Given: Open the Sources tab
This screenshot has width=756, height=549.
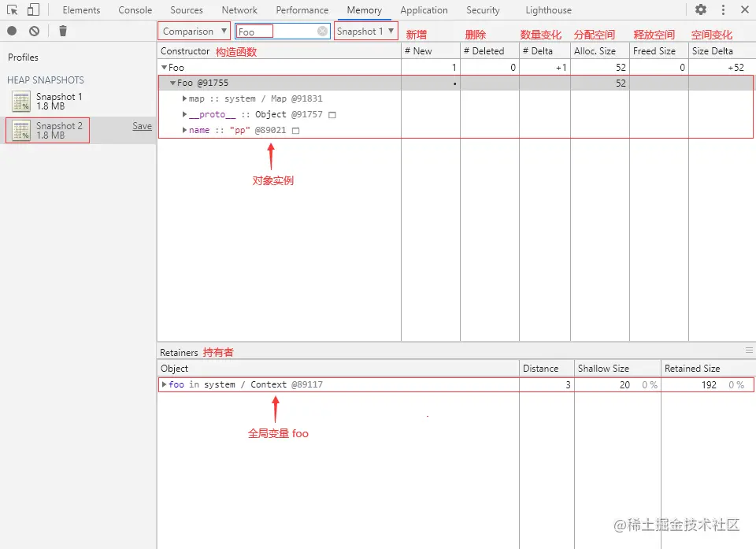Looking at the screenshot, I should pos(187,10).
